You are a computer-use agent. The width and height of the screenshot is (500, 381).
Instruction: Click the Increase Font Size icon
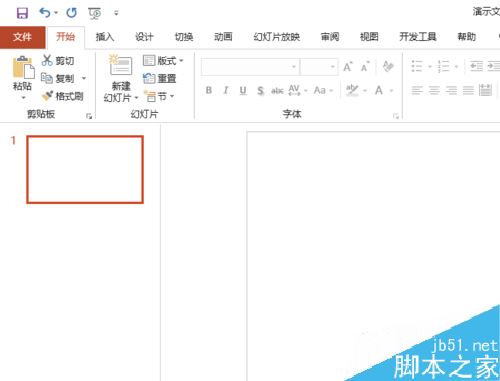coord(348,67)
